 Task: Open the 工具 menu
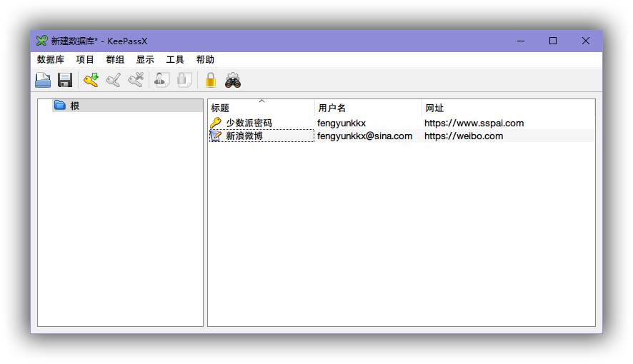pos(175,60)
